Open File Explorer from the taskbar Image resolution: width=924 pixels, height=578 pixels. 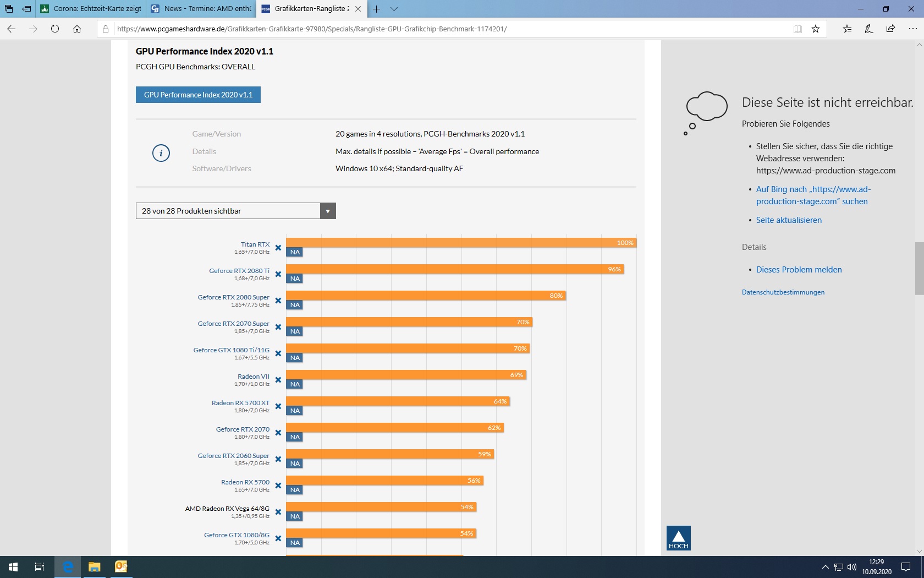pos(94,567)
